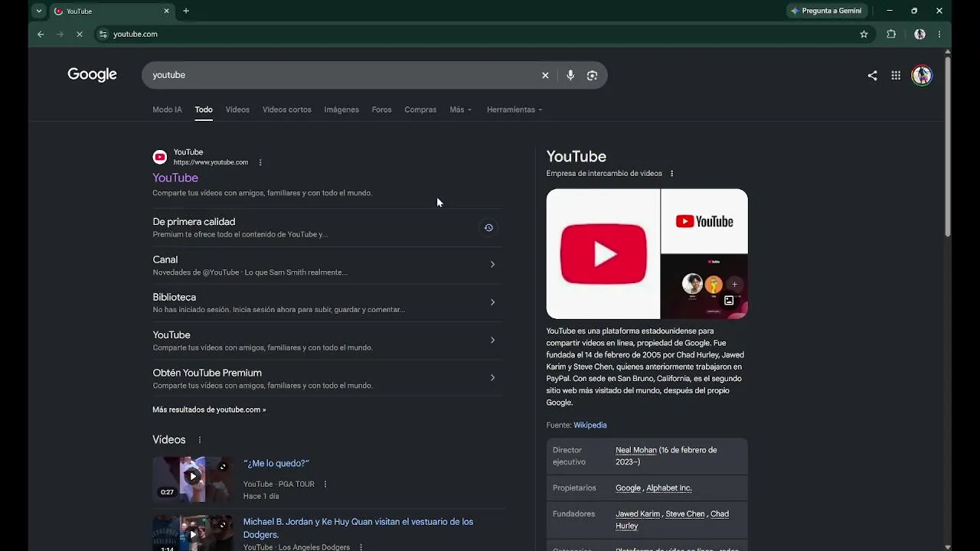Image resolution: width=980 pixels, height=551 pixels.
Task: View more images icon on the knowledge panel
Action: coord(729,301)
